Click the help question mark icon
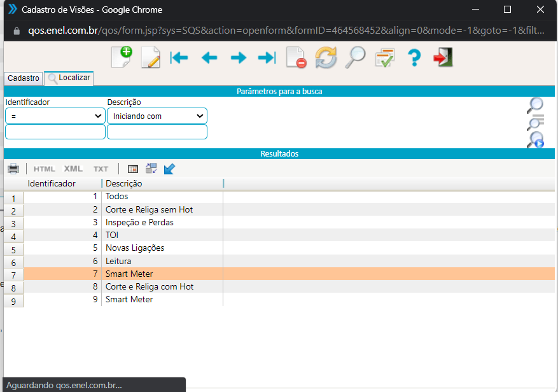Image resolution: width=558 pixels, height=392 pixels. [414, 58]
